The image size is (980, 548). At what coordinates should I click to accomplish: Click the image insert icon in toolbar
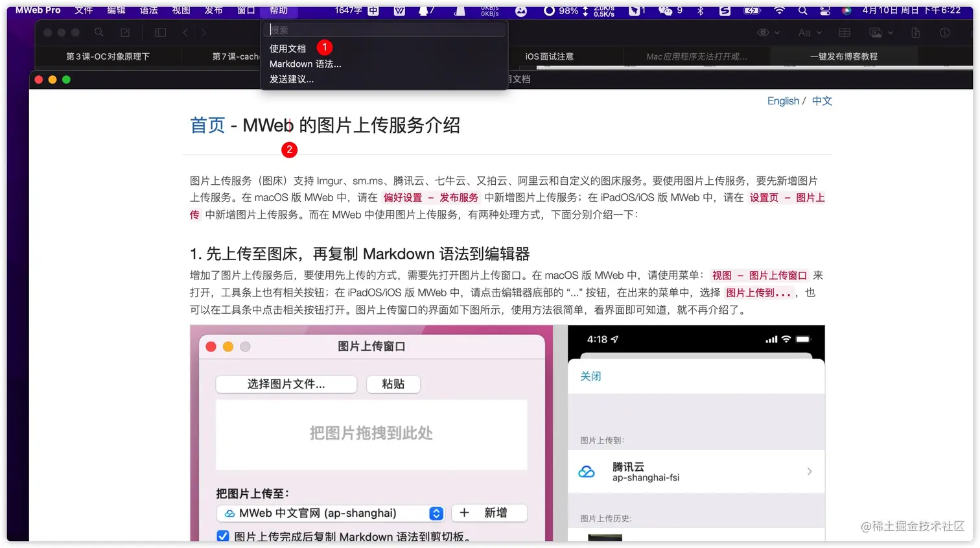(876, 32)
